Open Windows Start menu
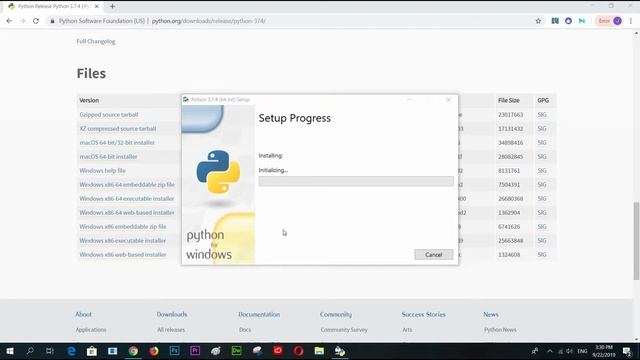This screenshot has height=360, width=640. click(x=10, y=351)
